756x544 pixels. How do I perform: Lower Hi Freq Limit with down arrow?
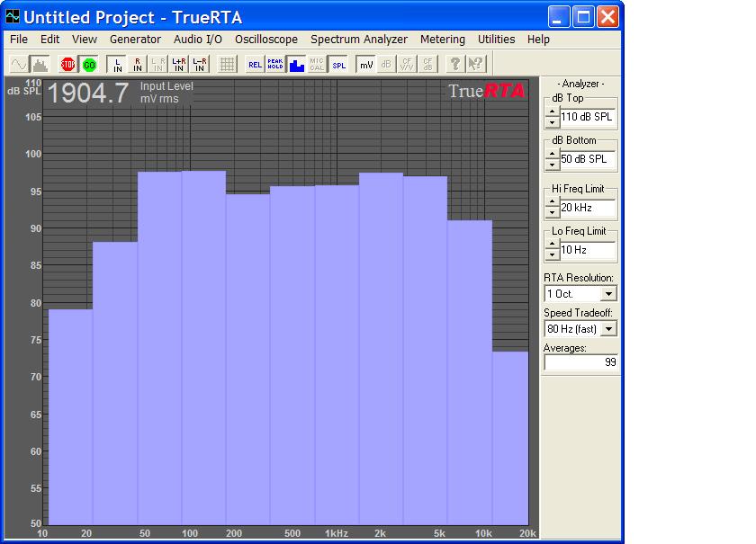(x=552, y=213)
